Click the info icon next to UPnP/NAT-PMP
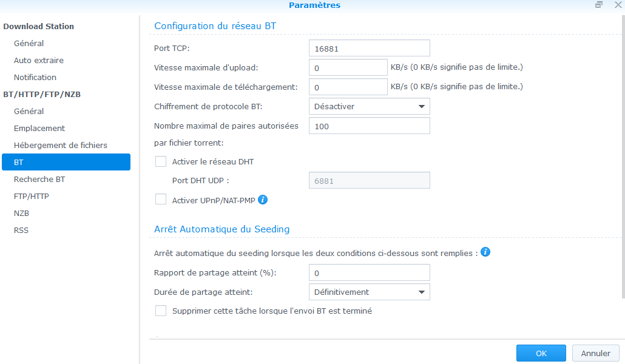Viewport: 625px width, 364px height. 263,200
